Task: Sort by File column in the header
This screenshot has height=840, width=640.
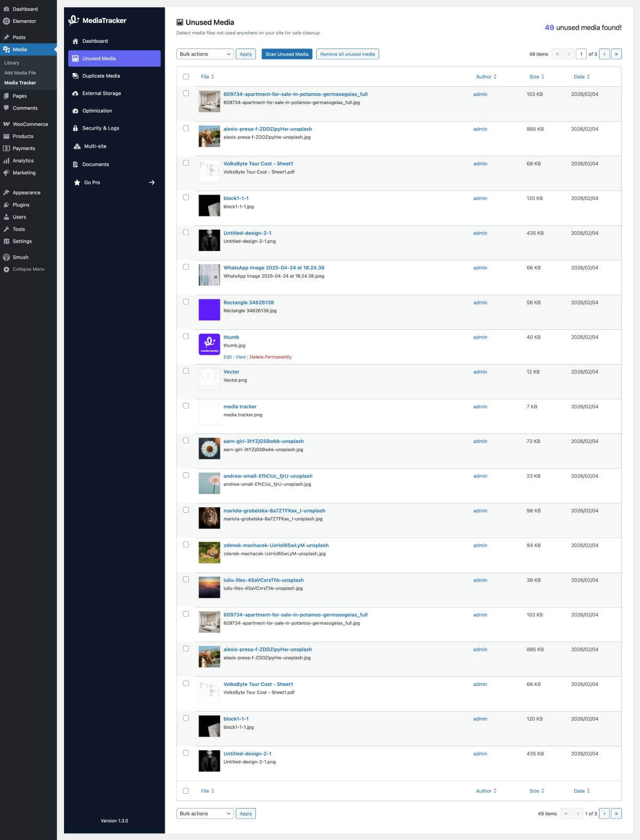Action: pyautogui.click(x=207, y=77)
